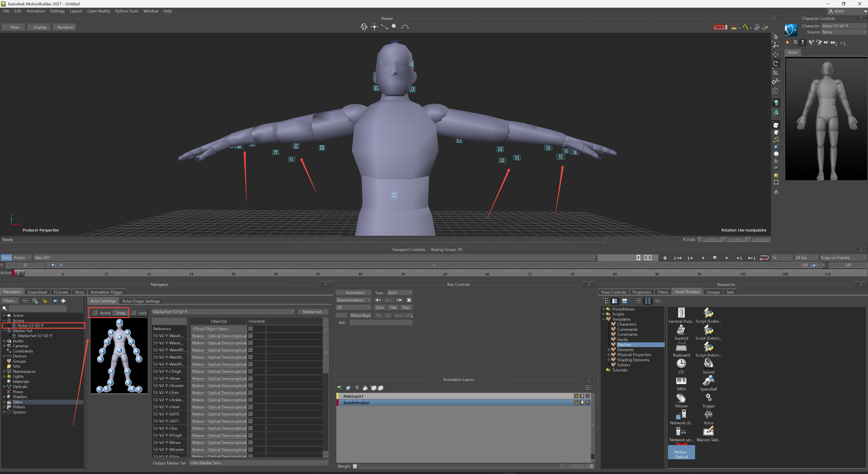
Task: Select the Rotate tool in viewer toolbar
Action: tap(775, 63)
